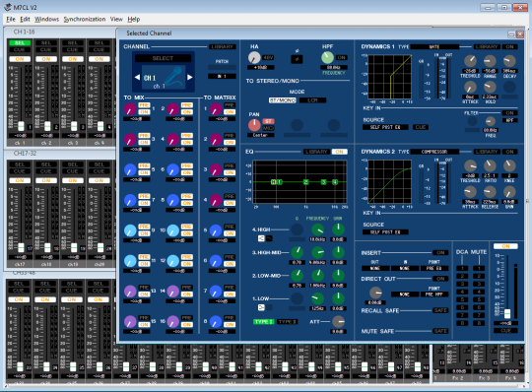
Task: Enable MUTE SAFE
Action: pyautogui.click(x=440, y=331)
